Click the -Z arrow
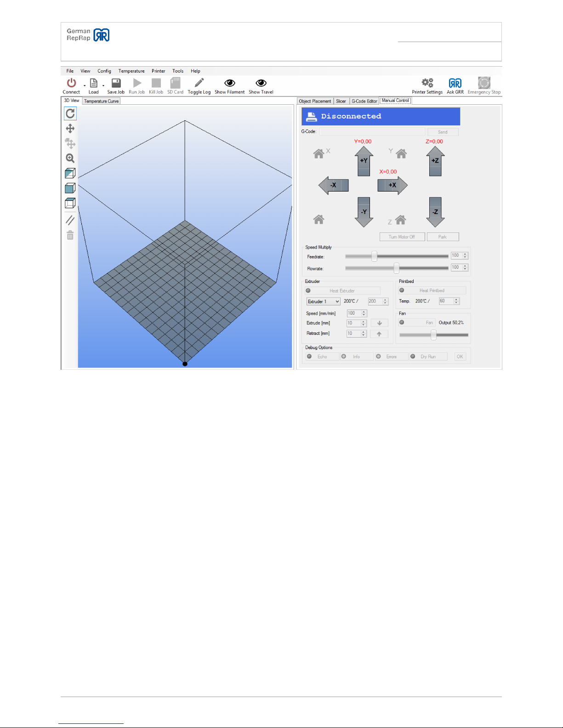This screenshot has height=728, width=563. [435, 212]
